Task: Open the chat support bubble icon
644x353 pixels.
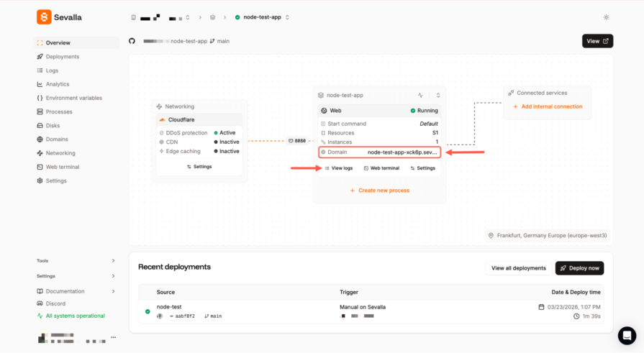Action: pos(627,335)
